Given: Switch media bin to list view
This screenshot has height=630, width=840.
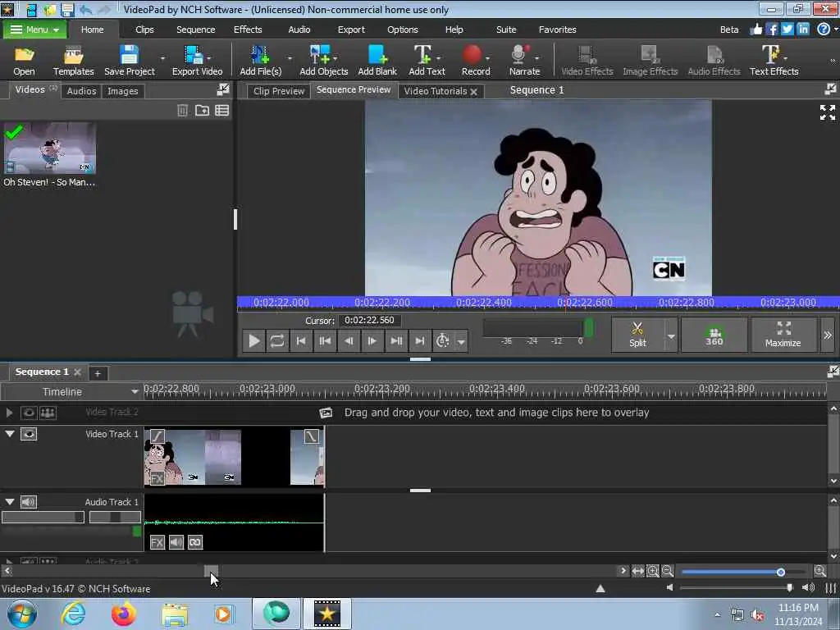Looking at the screenshot, I should coord(221,111).
